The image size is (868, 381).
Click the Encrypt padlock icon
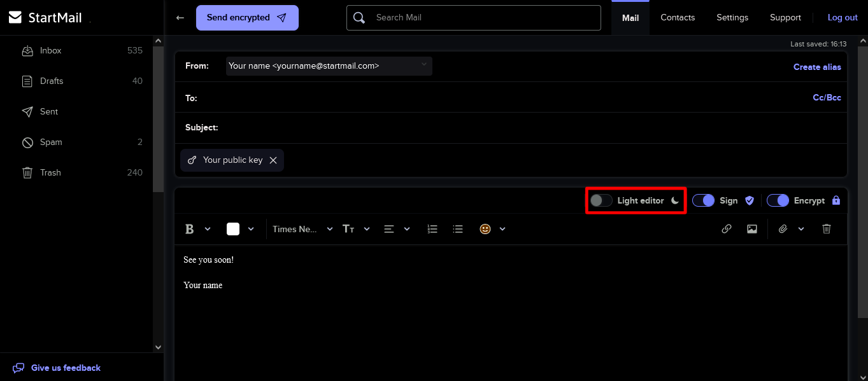(836, 200)
